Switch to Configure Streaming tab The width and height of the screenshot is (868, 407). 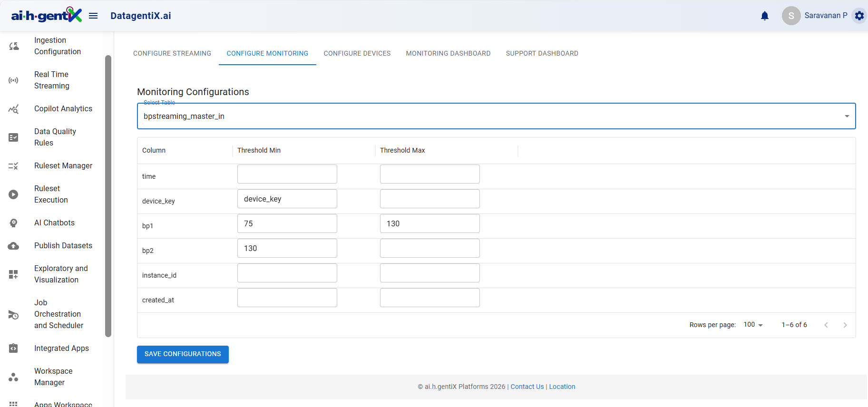[172, 53]
